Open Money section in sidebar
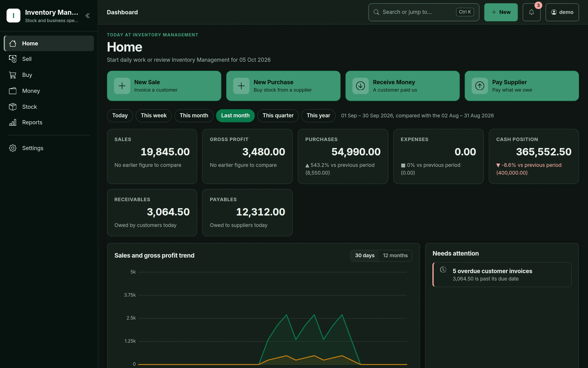 tap(49, 91)
